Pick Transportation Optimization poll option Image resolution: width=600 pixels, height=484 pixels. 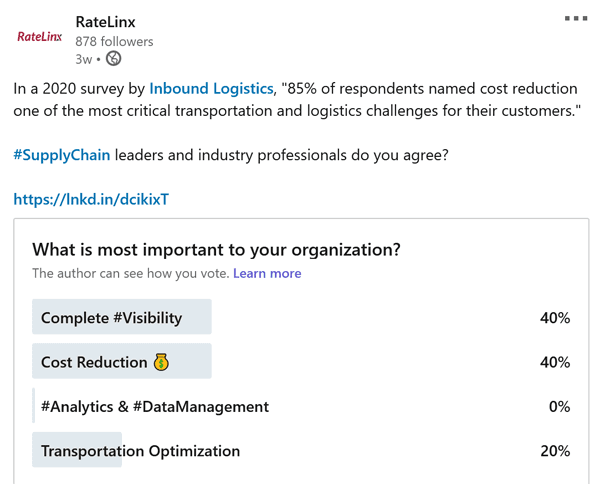point(140,450)
